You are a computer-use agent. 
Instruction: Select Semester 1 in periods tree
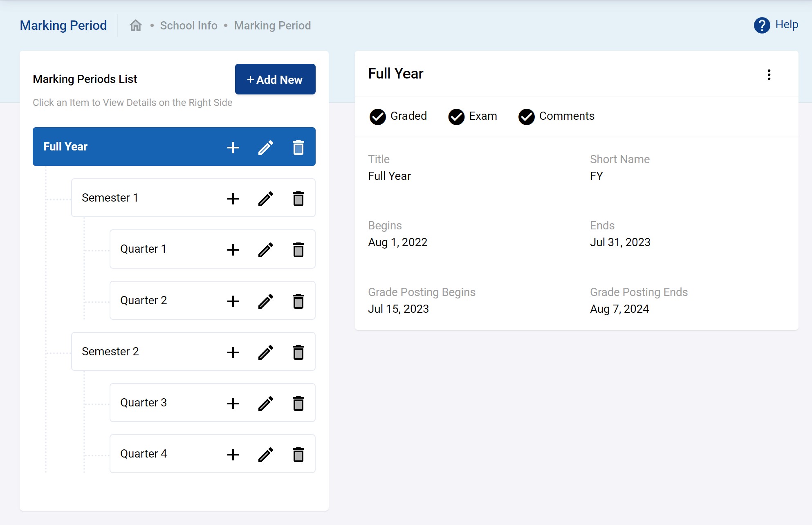coord(110,198)
